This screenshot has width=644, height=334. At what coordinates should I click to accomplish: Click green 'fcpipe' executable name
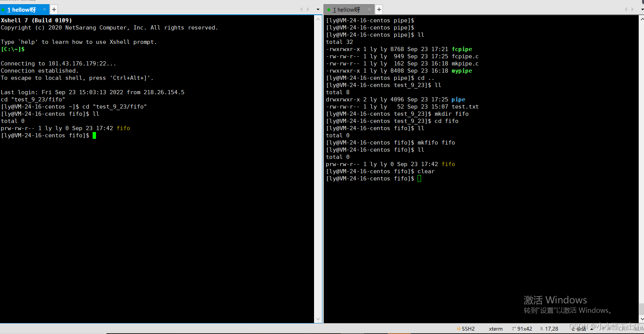click(x=462, y=49)
